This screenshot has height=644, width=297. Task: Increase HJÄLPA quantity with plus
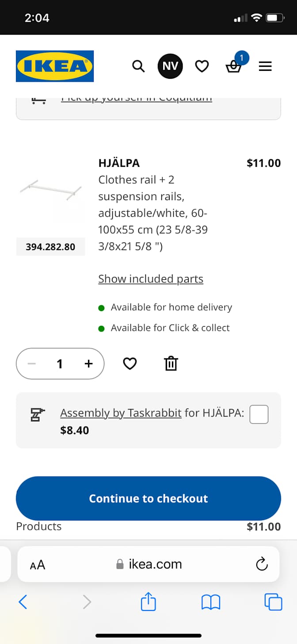(x=89, y=364)
